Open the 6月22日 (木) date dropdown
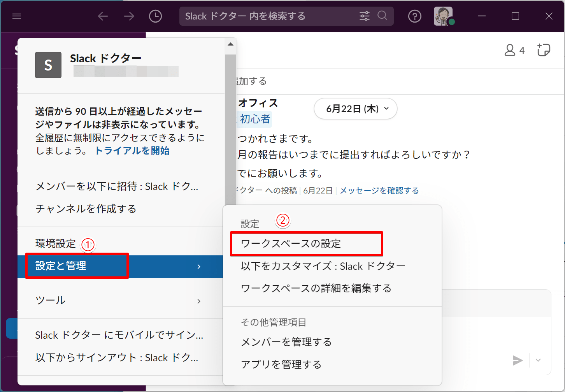The width and height of the screenshot is (565, 392). click(356, 109)
